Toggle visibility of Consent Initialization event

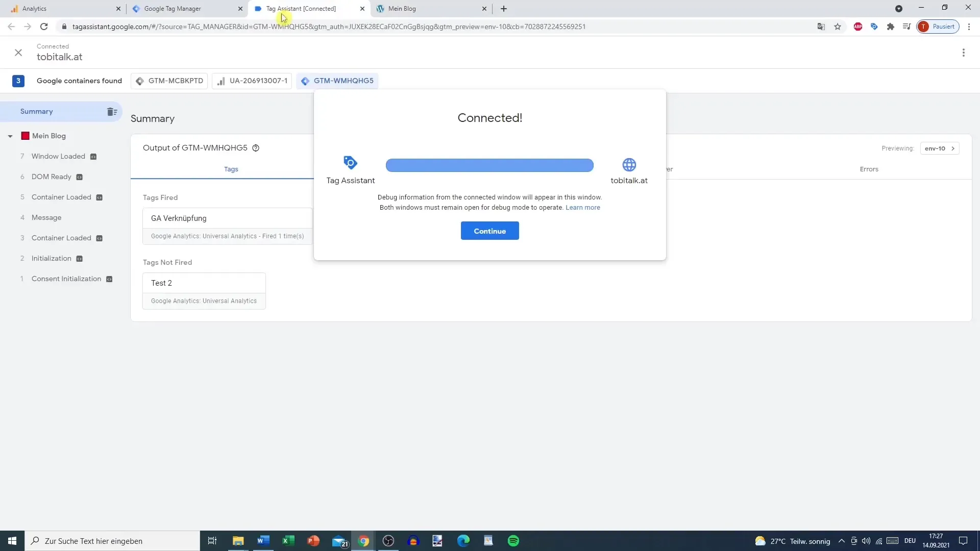pos(110,278)
